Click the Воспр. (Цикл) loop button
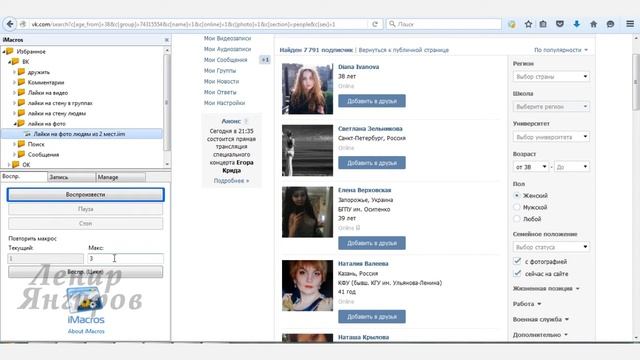This screenshot has height=360, width=640. coord(86,272)
